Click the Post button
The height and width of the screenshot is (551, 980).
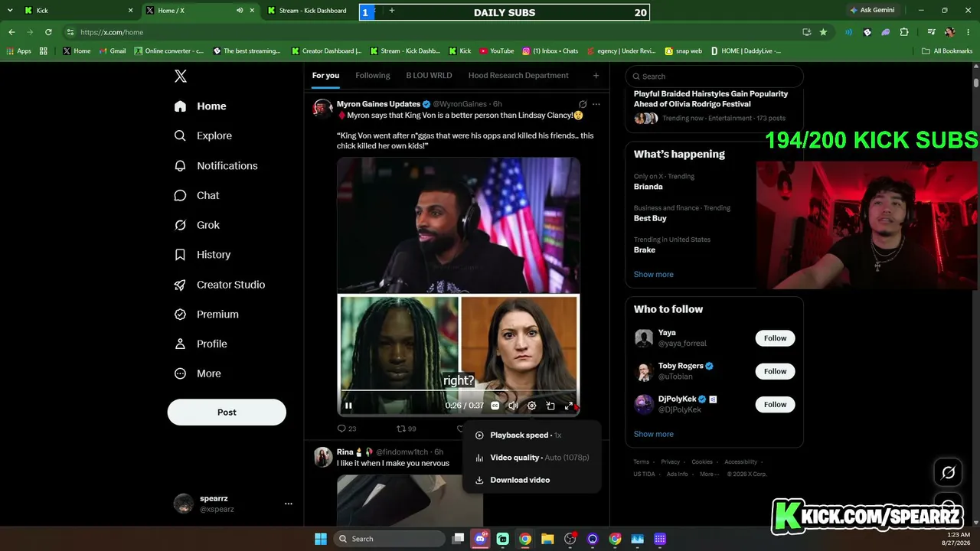(227, 412)
